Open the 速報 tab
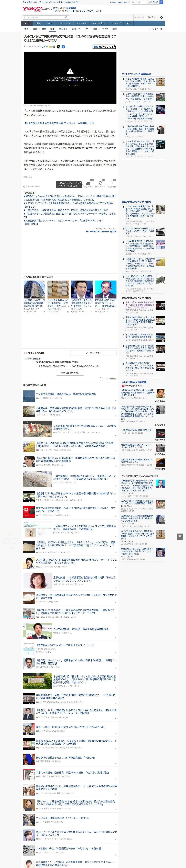The width and height of the screenshot is (186, 868). coord(38,24)
